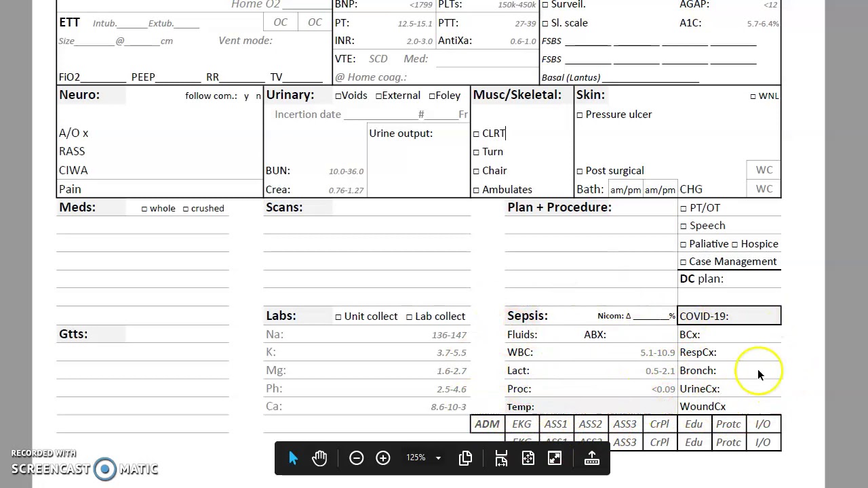
Task: Check the Case Management box
Action: [684, 262]
